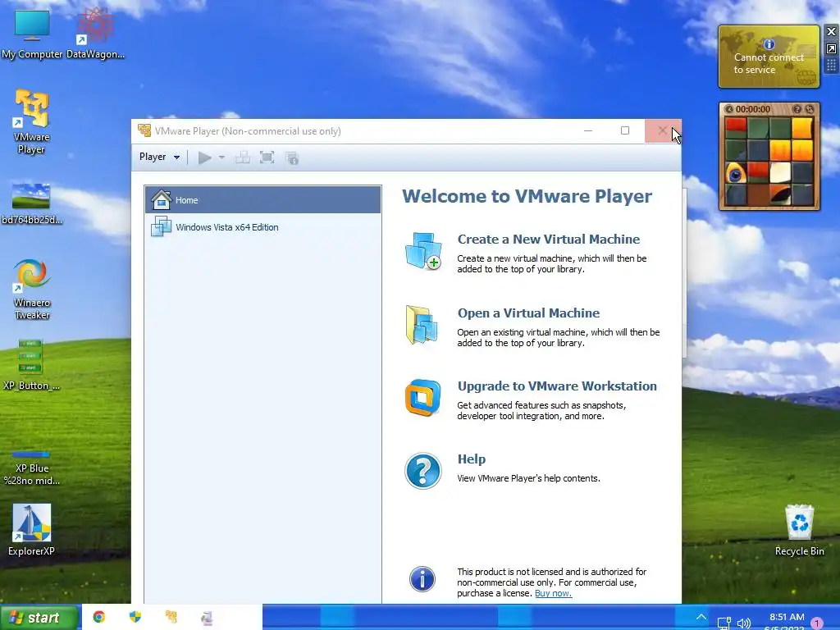Click the white puzzle tile
This screenshot has height=630, width=840.
tap(780, 173)
